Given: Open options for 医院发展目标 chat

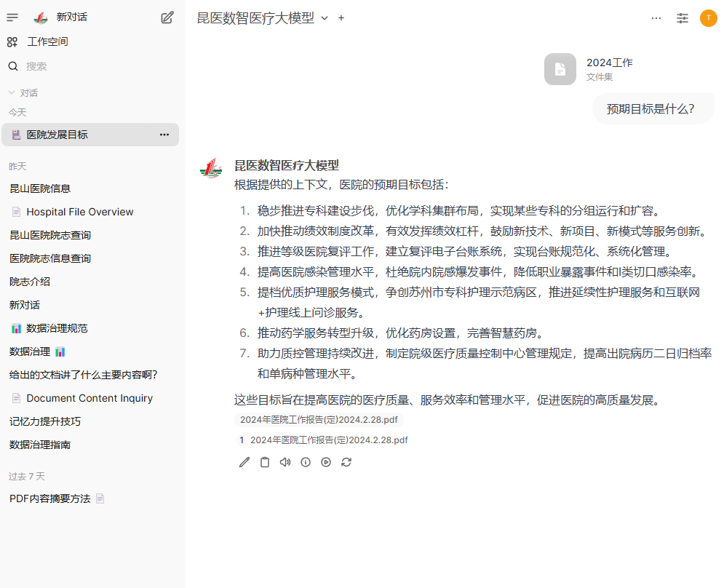Looking at the screenshot, I should [164, 135].
